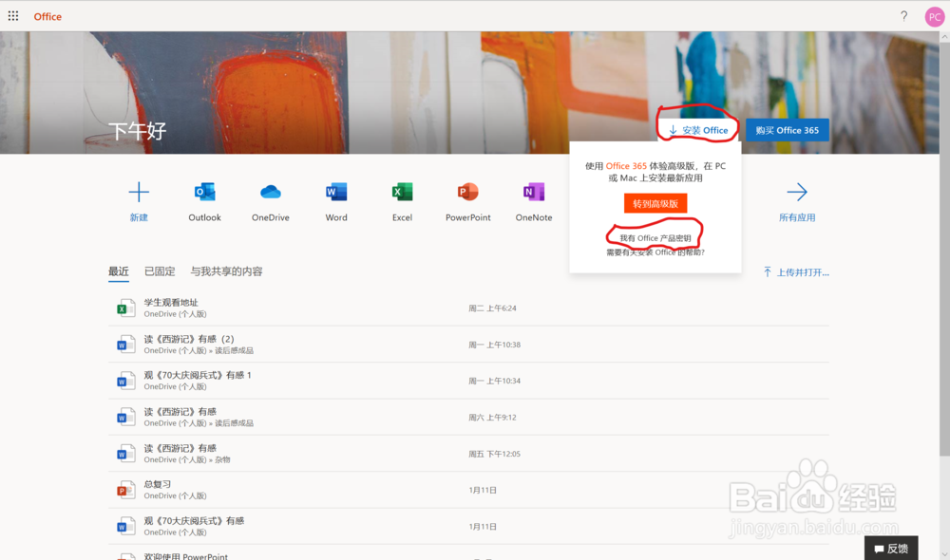Switch to the 已固定 tab
Viewport: 950px width, 560px height.
pos(158,271)
